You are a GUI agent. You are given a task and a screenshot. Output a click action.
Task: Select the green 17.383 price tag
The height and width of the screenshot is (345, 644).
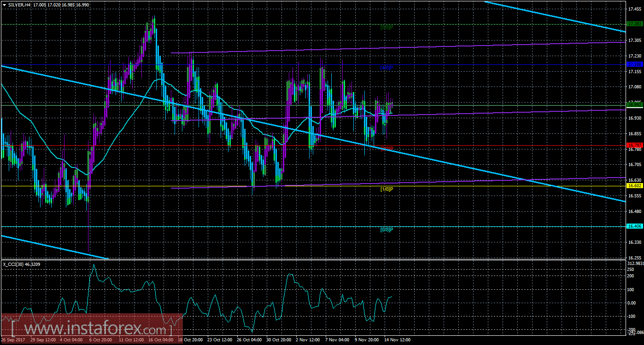tap(635, 23)
